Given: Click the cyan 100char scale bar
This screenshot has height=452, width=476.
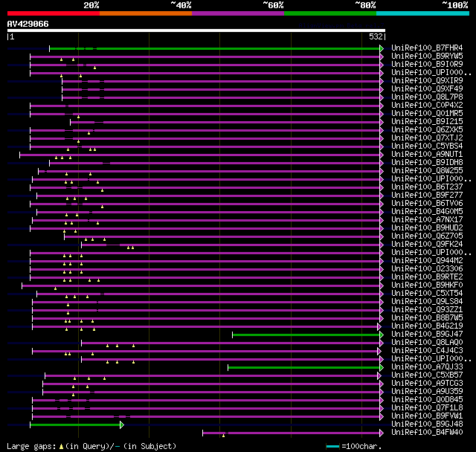Looking at the screenshot, I should coord(332,446).
